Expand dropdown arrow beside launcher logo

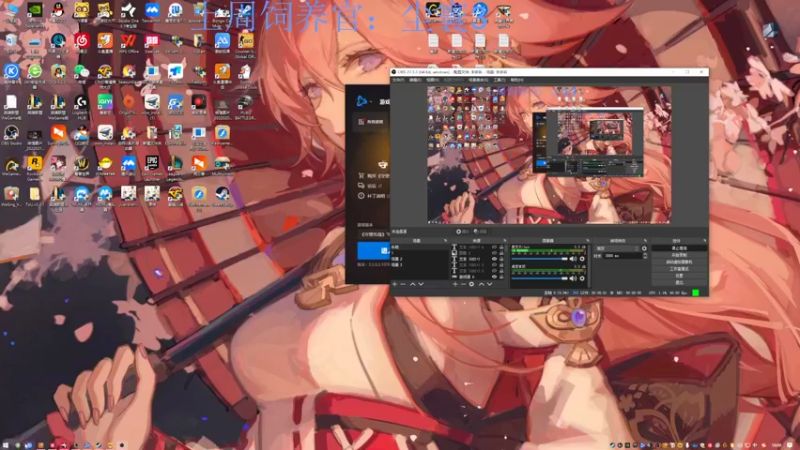(x=371, y=102)
